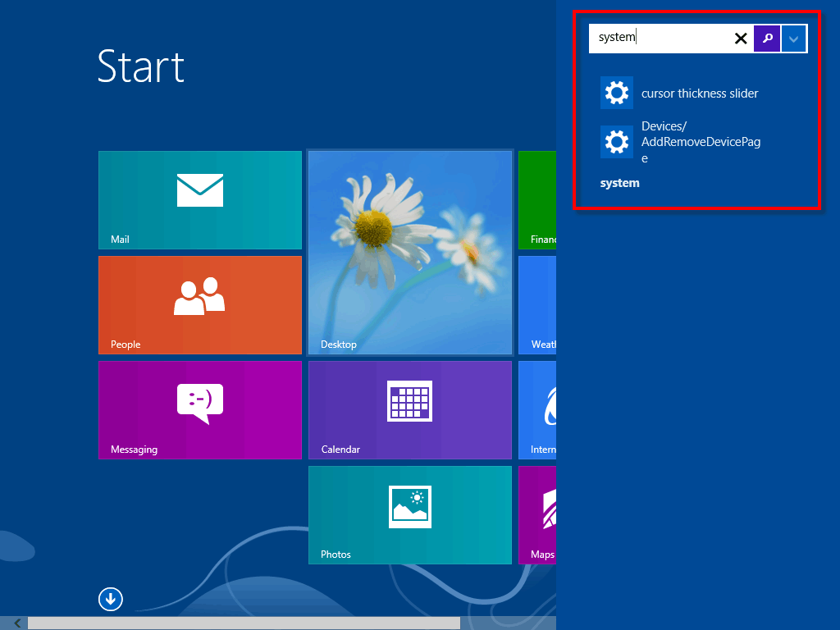The width and height of the screenshot is (840, 630).
Task: Open the Calendar tile
Action: point(410,410)
